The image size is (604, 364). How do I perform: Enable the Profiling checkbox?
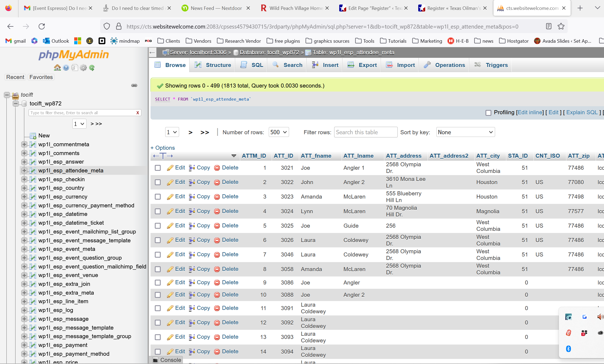coord(488,113)
